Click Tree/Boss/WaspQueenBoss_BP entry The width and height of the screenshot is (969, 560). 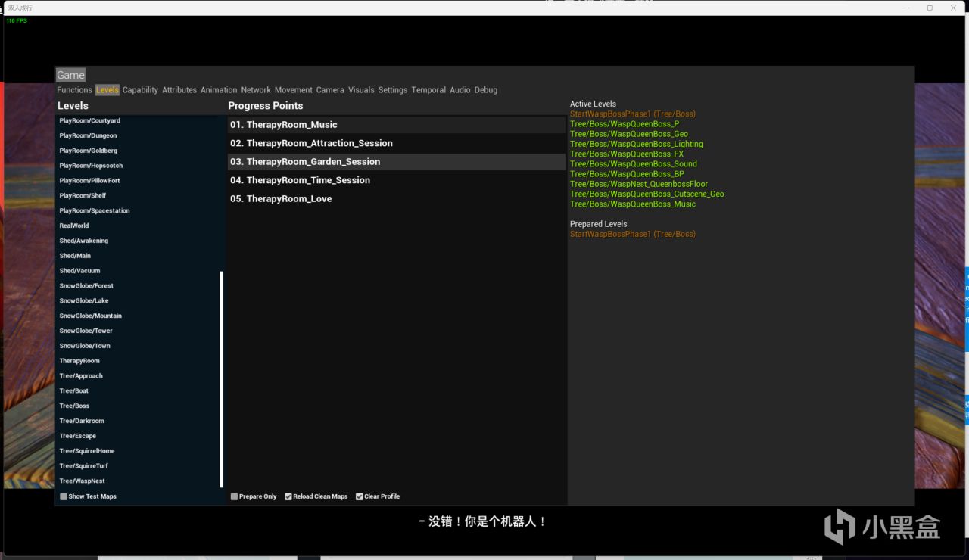[627, 174]
